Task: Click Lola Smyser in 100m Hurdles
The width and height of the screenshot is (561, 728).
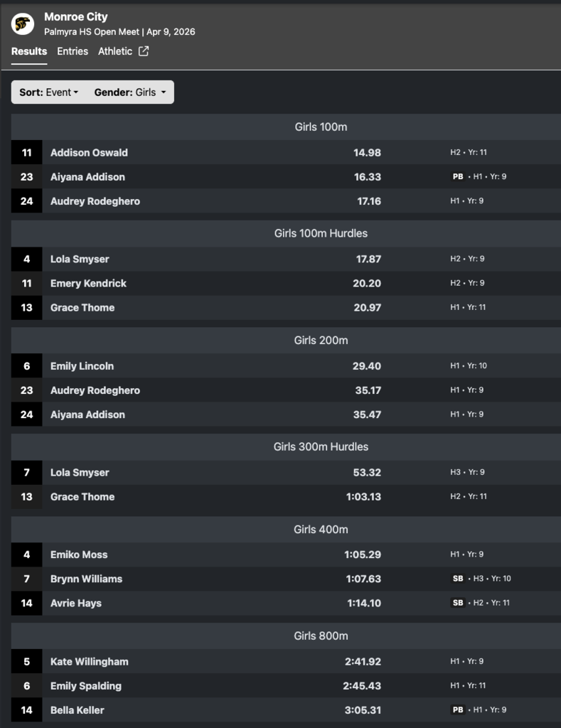Action: click(x=80, y=259)
